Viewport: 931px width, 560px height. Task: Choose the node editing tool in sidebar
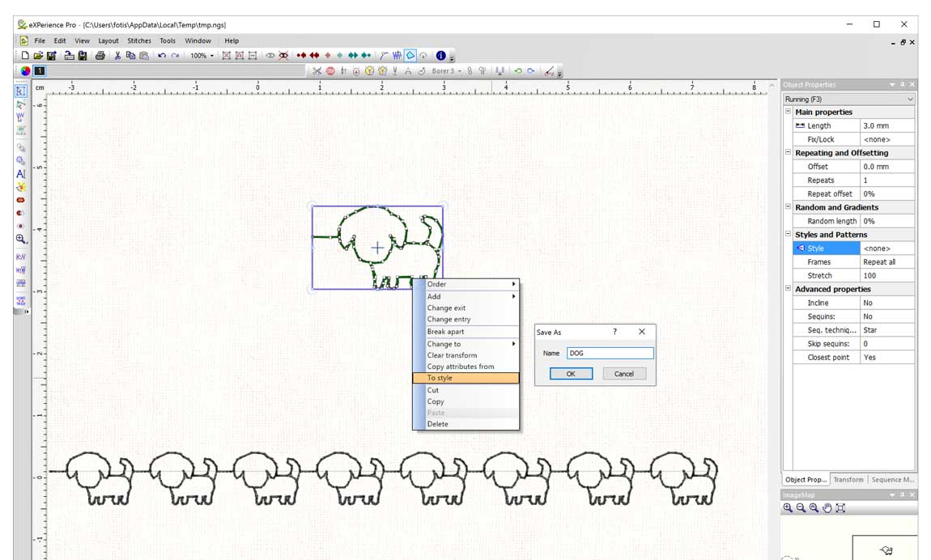(21, 105)
